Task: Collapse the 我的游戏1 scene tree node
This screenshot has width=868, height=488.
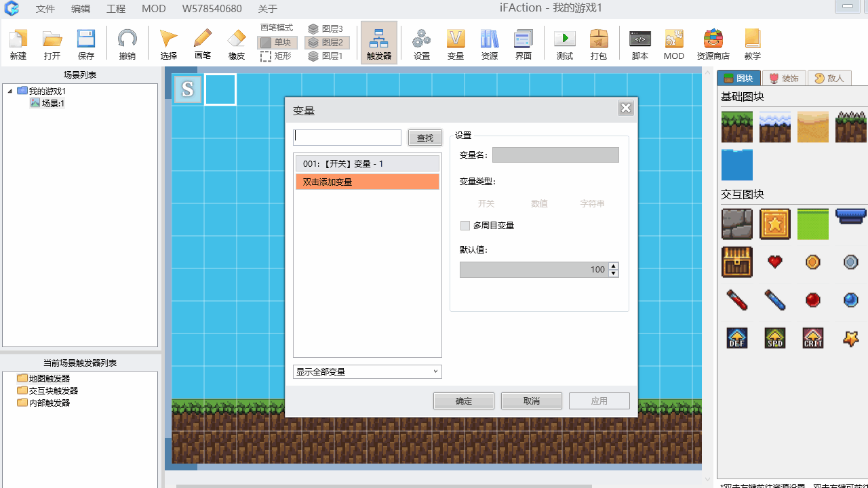Action: tap(9, 91)
